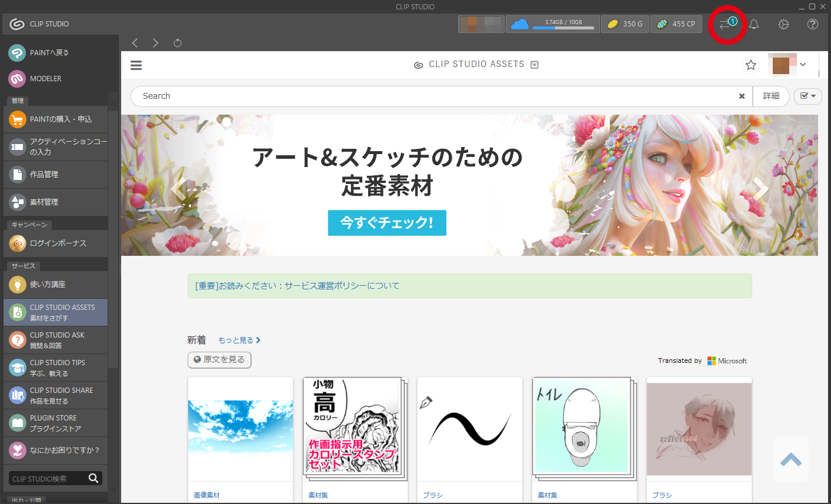Select 作品管理 in the sidebar
Screen dimensions: 831x504
tap(56, 175)
